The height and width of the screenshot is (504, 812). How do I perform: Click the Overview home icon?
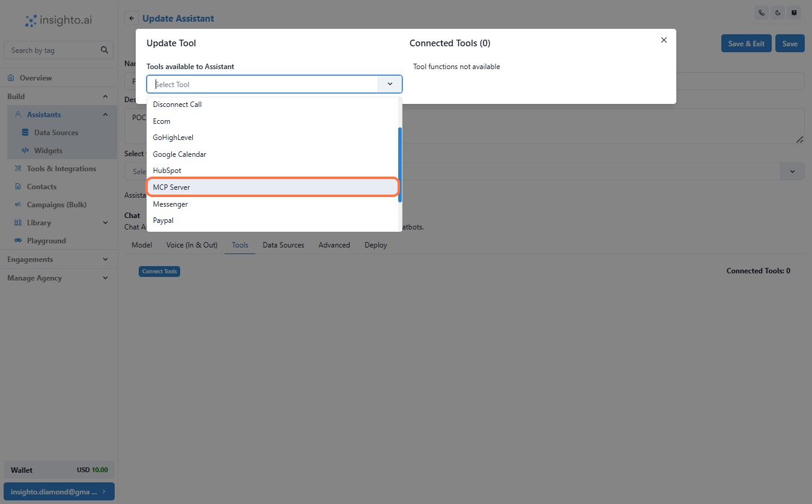tap(11, 78)
